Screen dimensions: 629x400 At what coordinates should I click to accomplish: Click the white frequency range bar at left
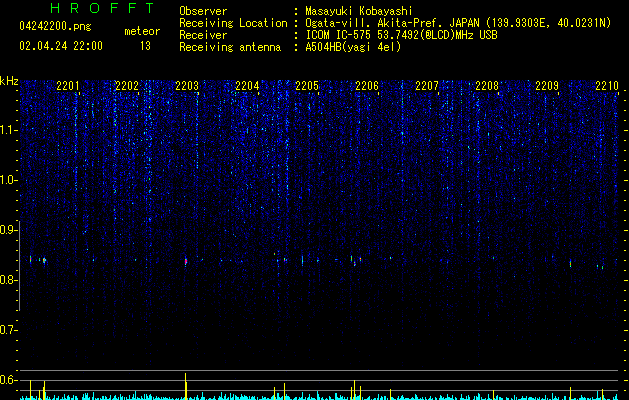19,266
